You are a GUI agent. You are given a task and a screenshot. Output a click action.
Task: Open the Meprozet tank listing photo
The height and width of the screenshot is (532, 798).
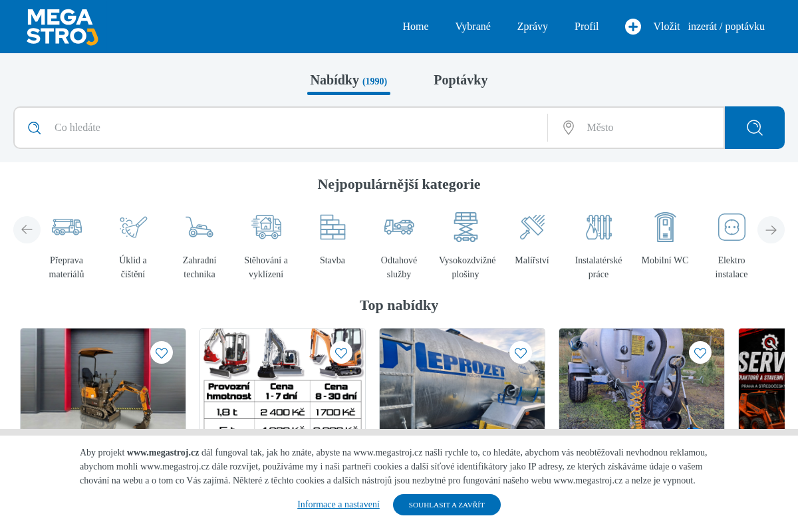pyautogui.click(x=462, y=379)
